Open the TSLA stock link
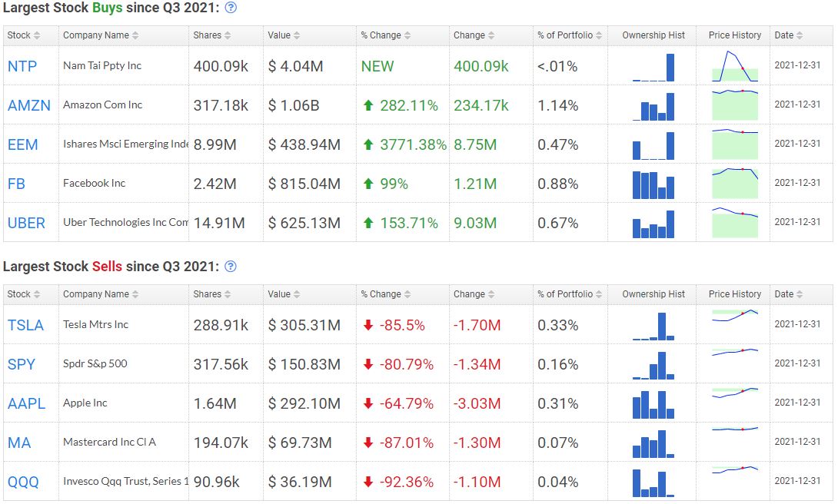Viewport: 838px width, 504px height. (25, 325)
